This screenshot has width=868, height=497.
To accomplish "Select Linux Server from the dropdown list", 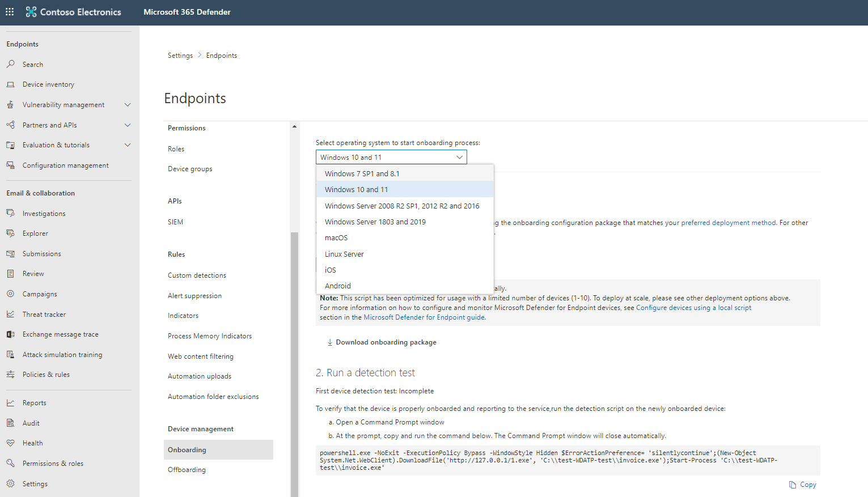I will pyautogui.click(x=405, y=254).
